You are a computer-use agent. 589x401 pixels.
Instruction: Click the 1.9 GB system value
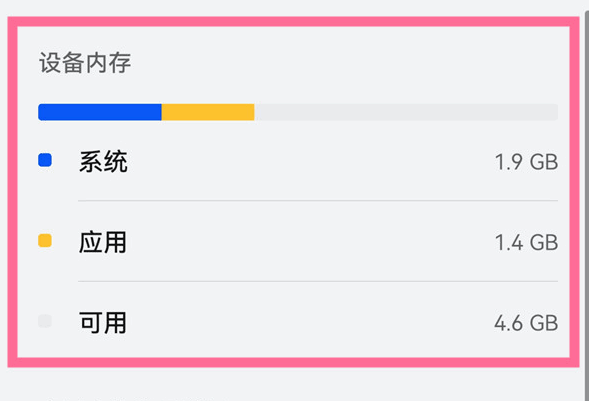pyautogui.click(x=526, y=162)
